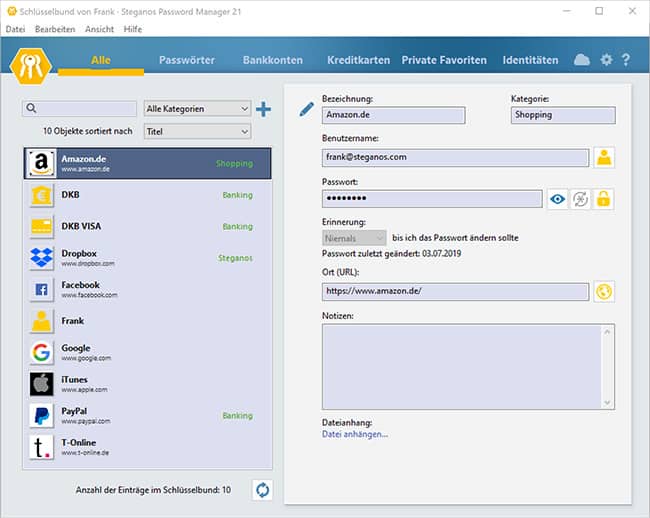Click the Benutzername field
Viewport: 650px width, 518px height.
tap(455, 158)
